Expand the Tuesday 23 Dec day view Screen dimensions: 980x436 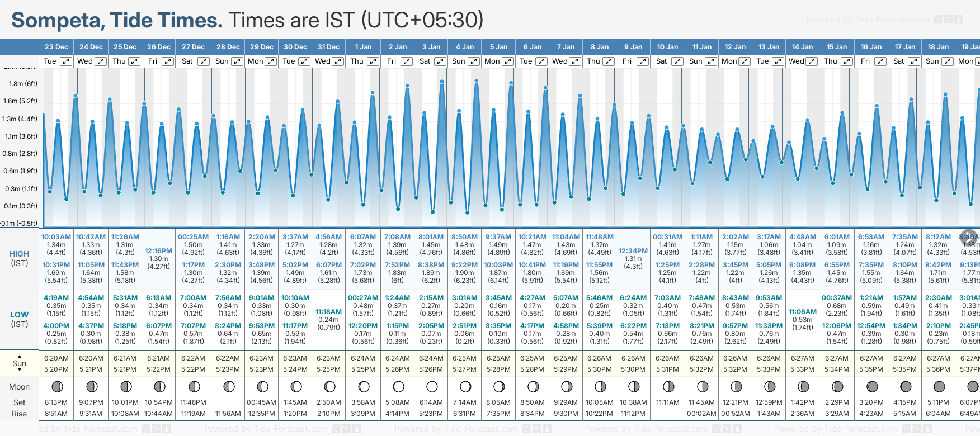point(66,61)
